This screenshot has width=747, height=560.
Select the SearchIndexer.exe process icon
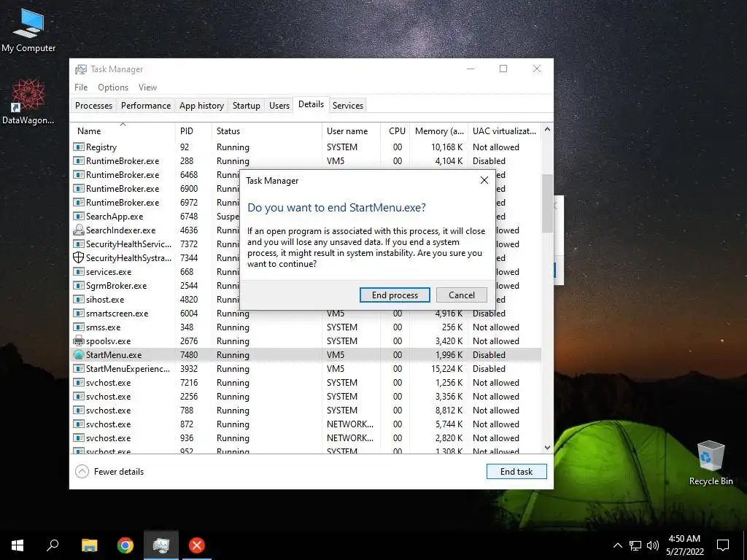coord(78,230)
